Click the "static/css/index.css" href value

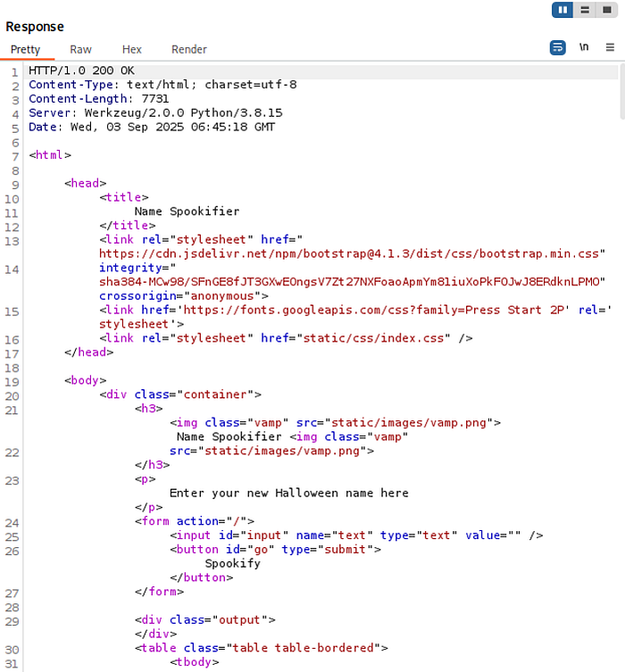pyautogui.click(x=373, y=338)
